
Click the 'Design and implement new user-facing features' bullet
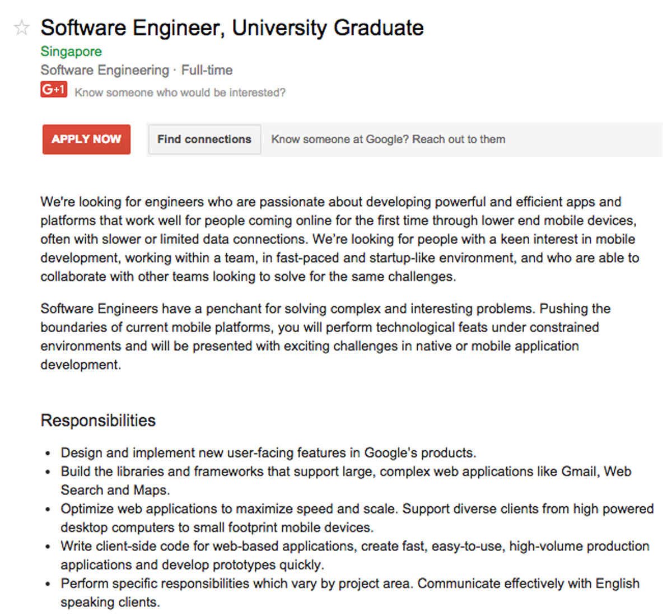coord(268,452)
